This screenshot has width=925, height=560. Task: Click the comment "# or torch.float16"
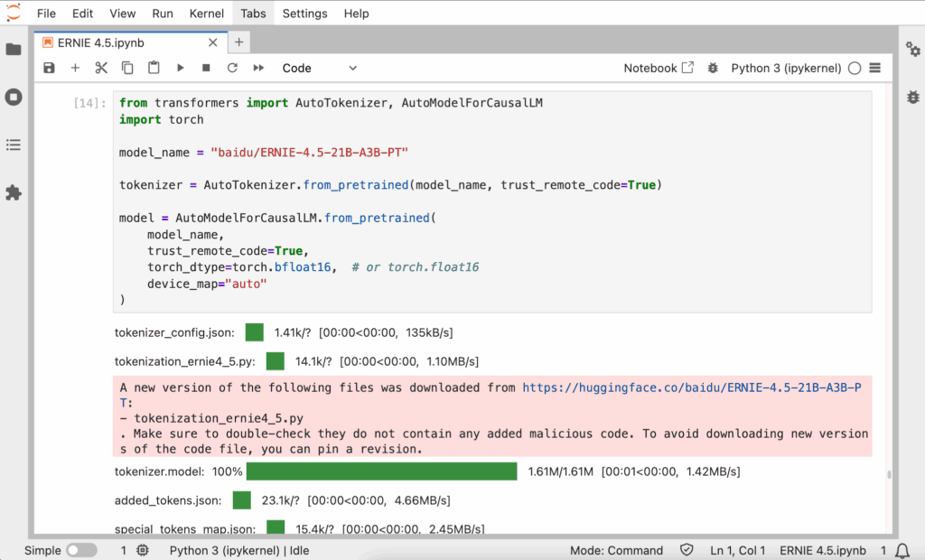pos(416,266)
